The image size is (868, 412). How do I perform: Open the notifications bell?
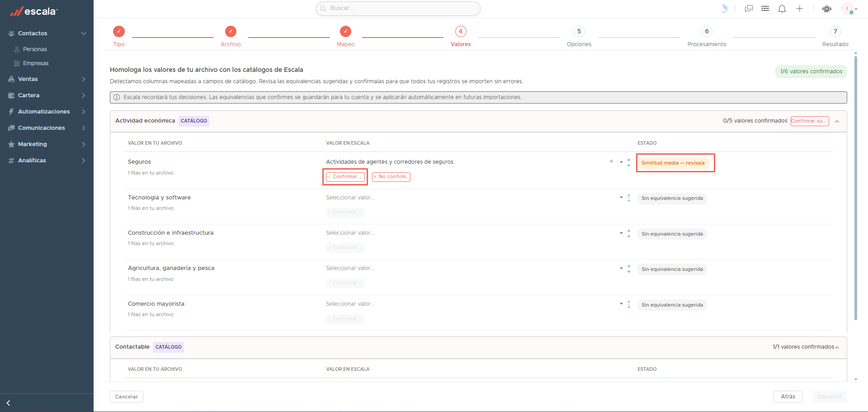(x=782, y=9)
